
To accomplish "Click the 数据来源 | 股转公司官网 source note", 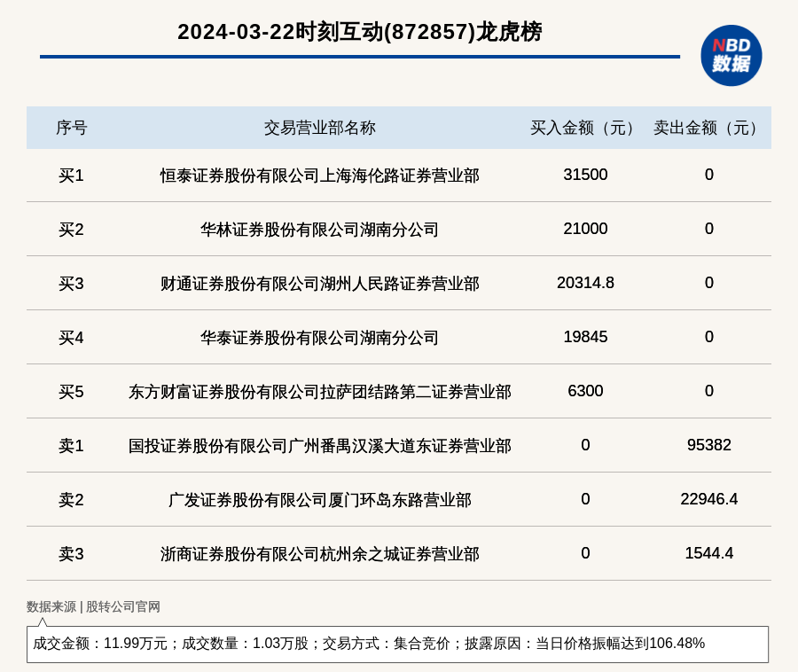I will point(93,606).
